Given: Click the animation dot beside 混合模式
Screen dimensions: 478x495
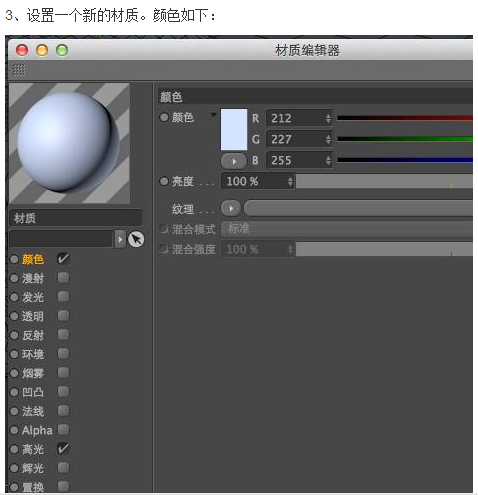Looking at the screenshot, I should [164, 229].
